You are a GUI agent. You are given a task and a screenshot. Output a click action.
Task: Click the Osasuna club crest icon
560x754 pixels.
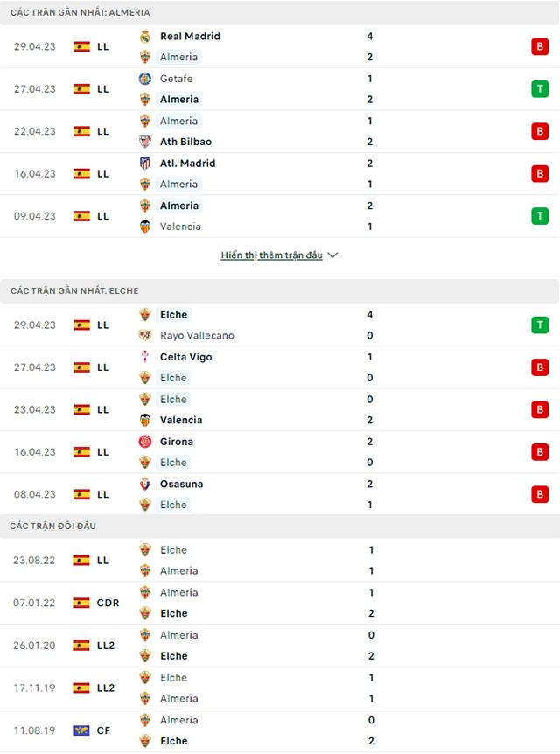click(144, 485)
